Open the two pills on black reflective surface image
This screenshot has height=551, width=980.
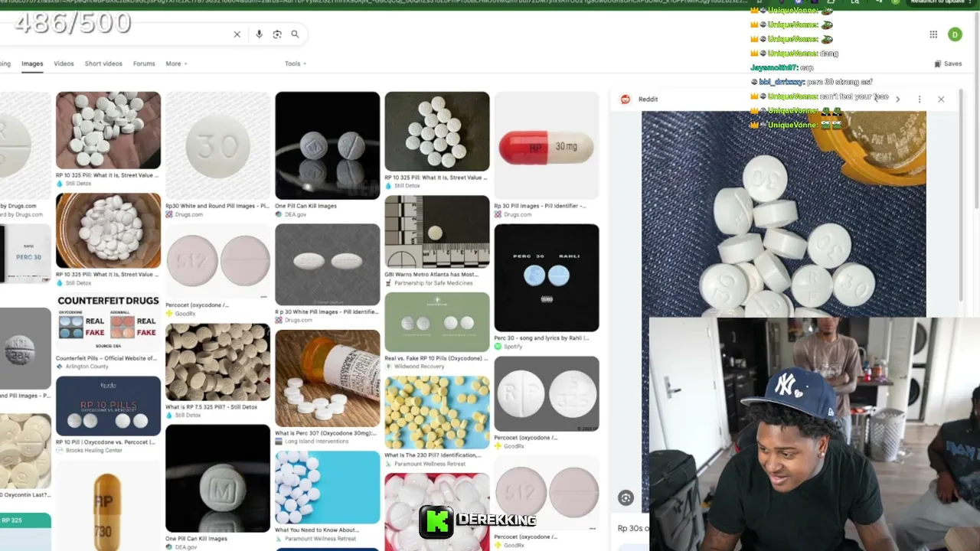pyautogui.click(x=327, y=145)
